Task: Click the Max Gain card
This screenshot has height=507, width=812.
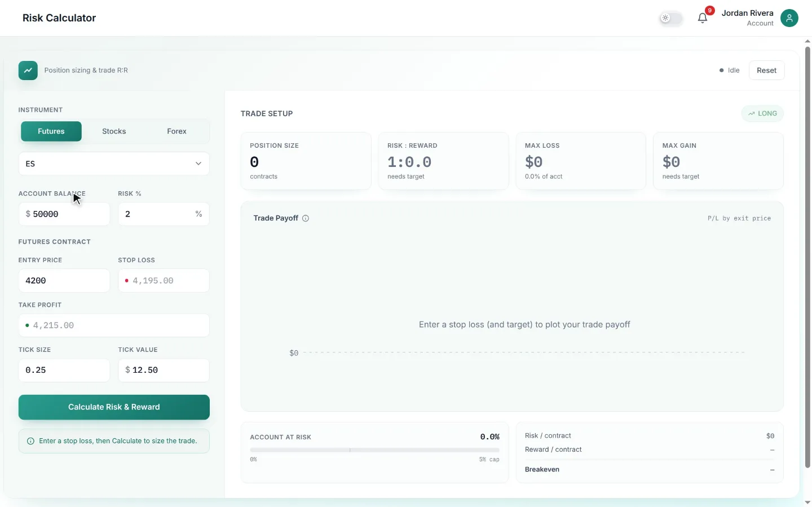Action: point(718,161)
